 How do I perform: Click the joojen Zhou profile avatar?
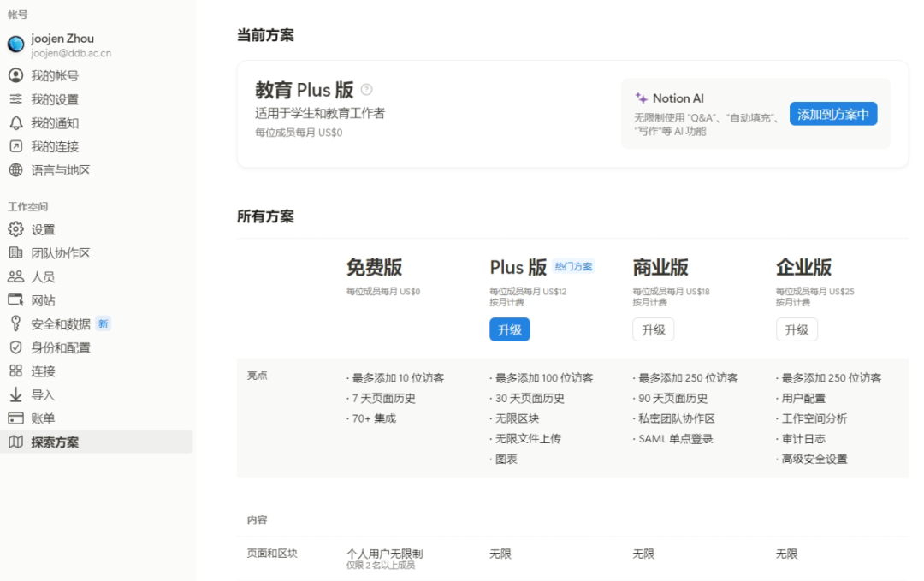tap(16, 44)
